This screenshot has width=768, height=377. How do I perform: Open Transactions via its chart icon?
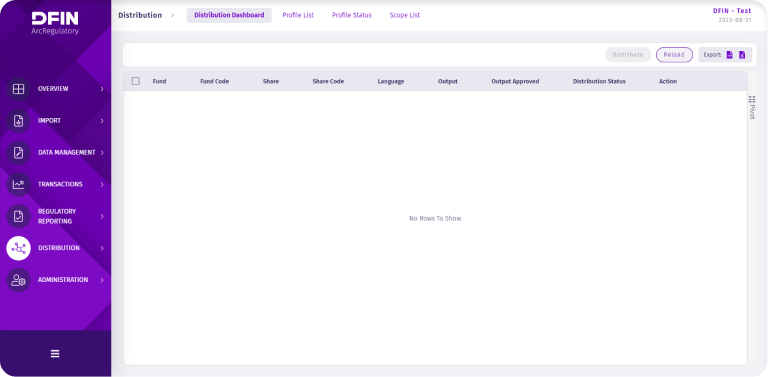tap(18, 185)
